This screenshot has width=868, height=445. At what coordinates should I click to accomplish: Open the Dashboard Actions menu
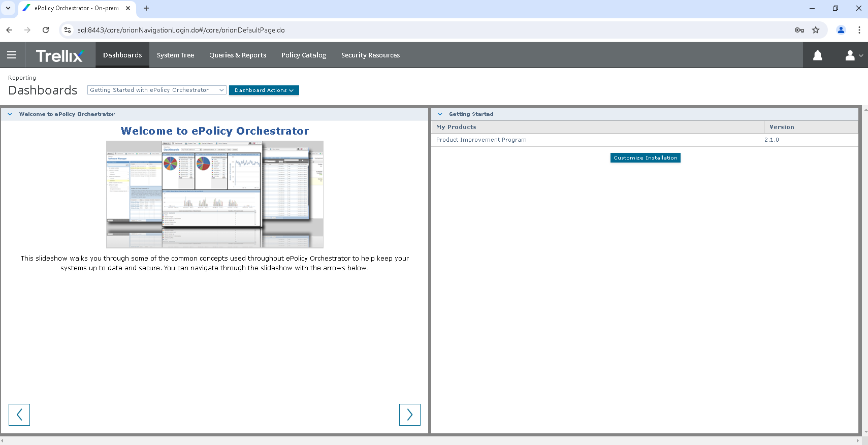point(264,90)
